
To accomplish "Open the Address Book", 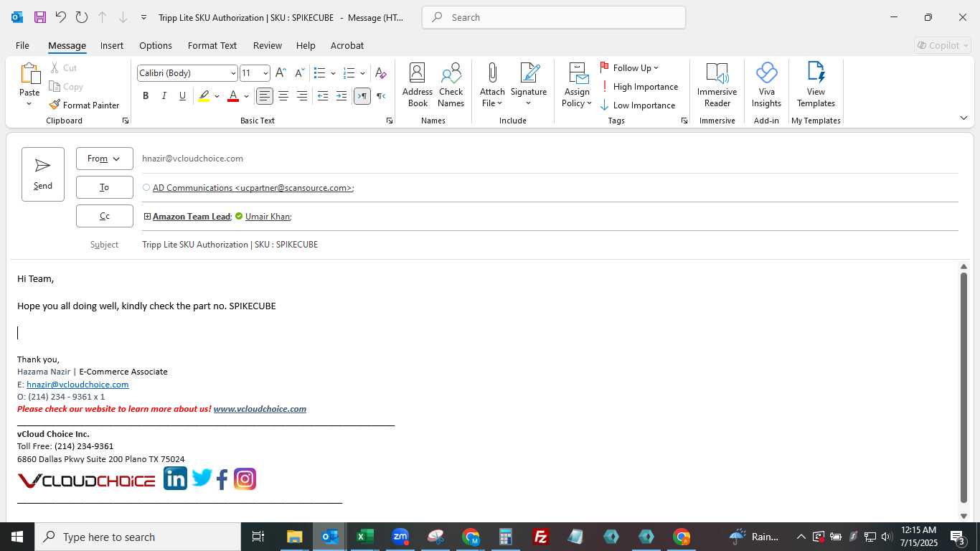I will [x=418, y=85].
